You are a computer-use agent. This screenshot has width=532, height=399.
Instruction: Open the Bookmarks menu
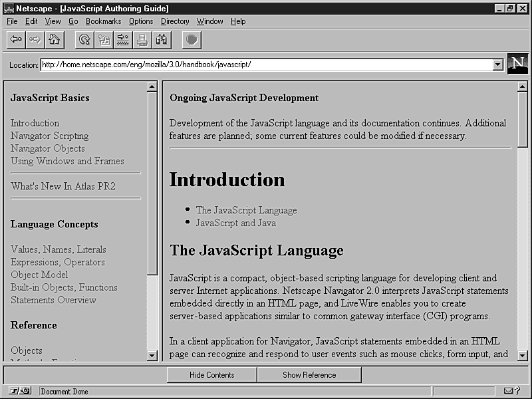click(103, 21)
